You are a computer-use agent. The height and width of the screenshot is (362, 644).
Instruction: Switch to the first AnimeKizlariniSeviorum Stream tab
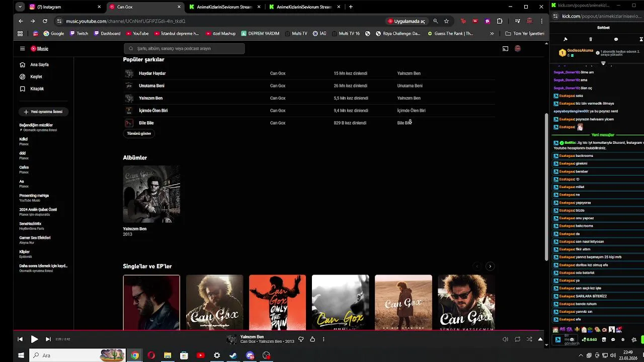[224, 7]
